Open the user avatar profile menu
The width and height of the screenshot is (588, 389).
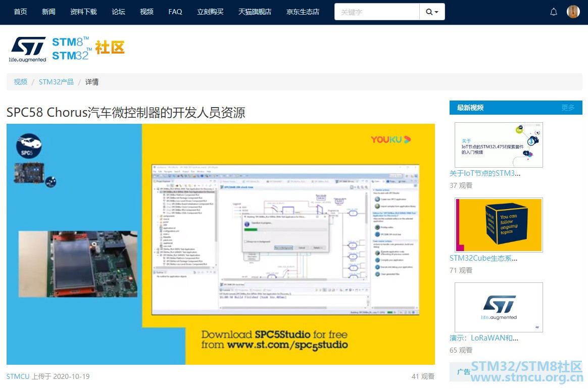573,12
